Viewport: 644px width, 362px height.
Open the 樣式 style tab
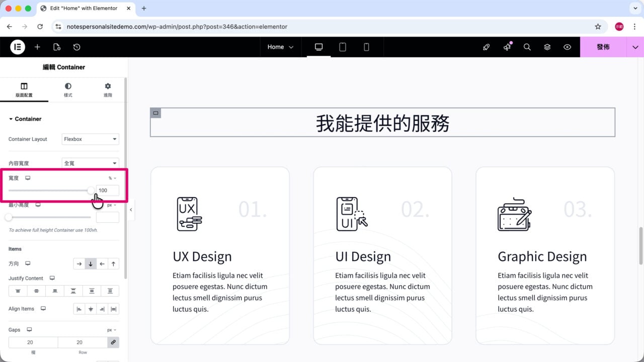click(x=68, y=90)
